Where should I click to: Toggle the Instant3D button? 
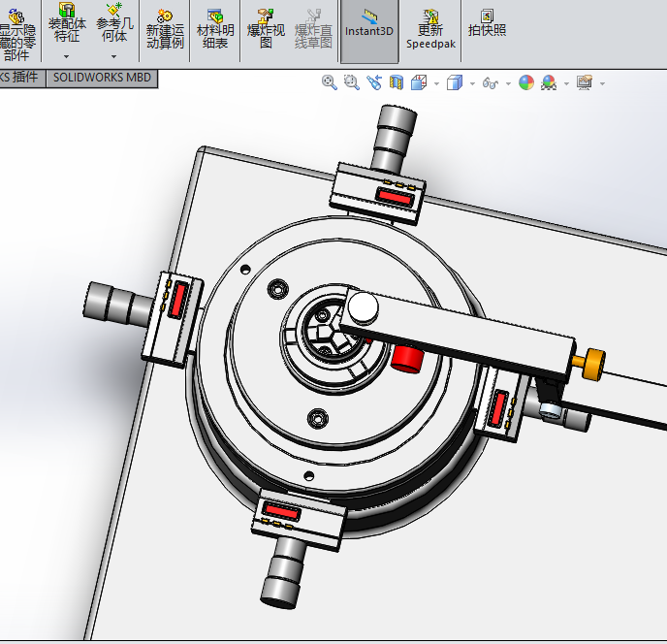pos(368,31)
